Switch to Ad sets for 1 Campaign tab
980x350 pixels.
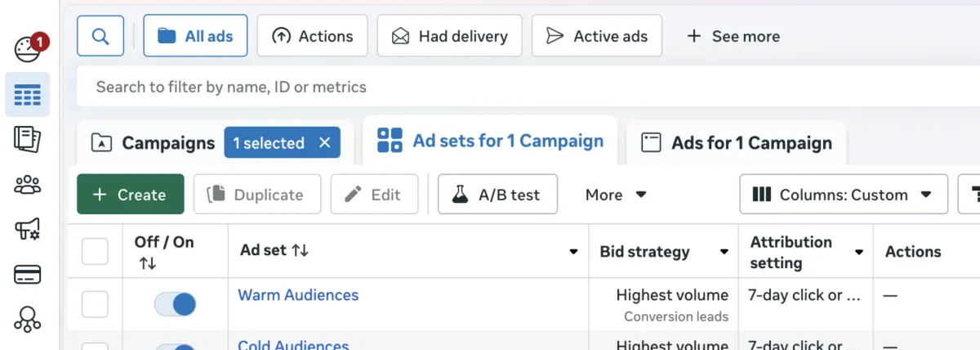(x=491, y=141)
